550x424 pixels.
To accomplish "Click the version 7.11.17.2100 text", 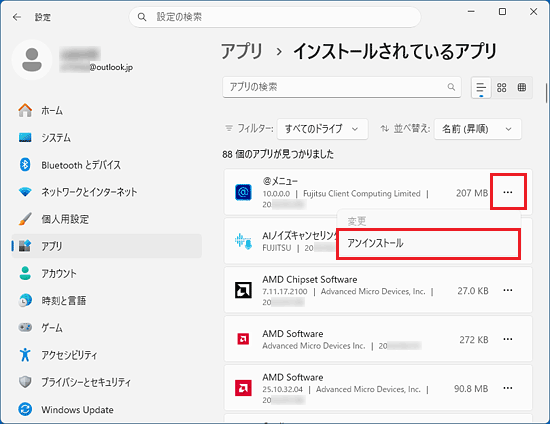I will (285, 291).
